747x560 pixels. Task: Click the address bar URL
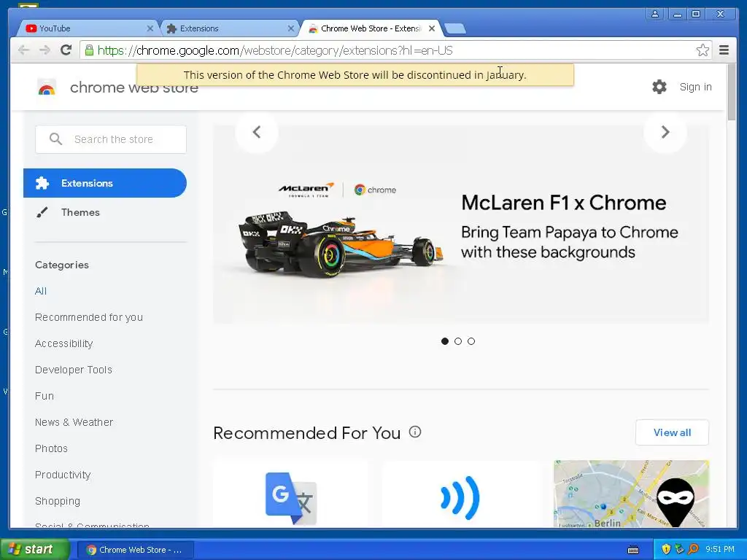pyautogui.click(x=275, y=50)
